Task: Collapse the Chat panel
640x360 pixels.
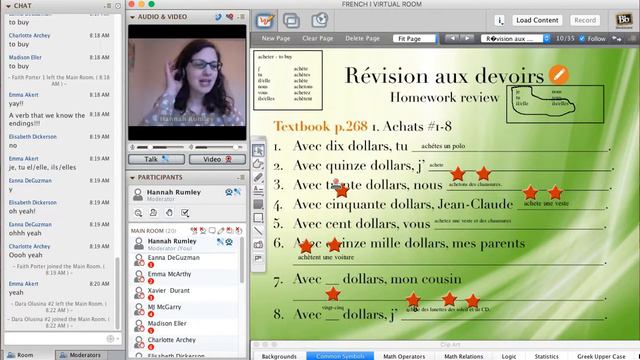Action: tap(8, 6)
